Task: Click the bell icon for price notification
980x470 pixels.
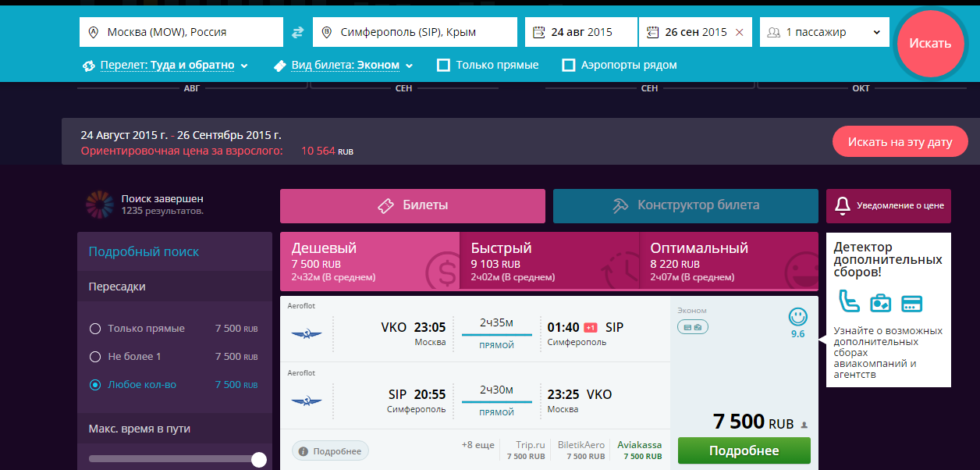Action: pos(842,205)
